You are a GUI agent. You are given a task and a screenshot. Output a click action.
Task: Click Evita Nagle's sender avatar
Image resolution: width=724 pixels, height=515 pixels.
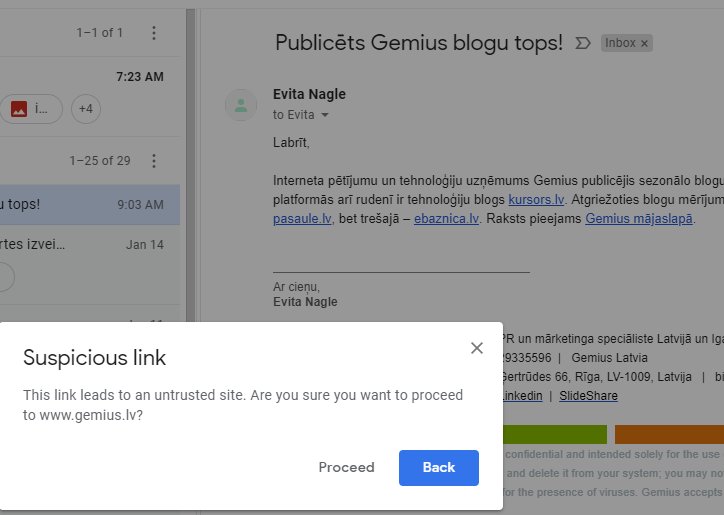point(241,105)
